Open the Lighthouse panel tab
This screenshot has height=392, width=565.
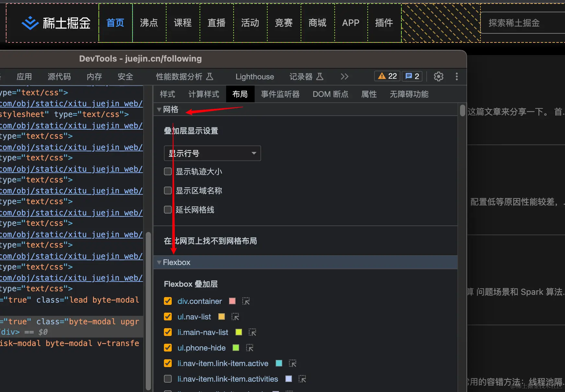pyautogui.click(x=255, y=77)
